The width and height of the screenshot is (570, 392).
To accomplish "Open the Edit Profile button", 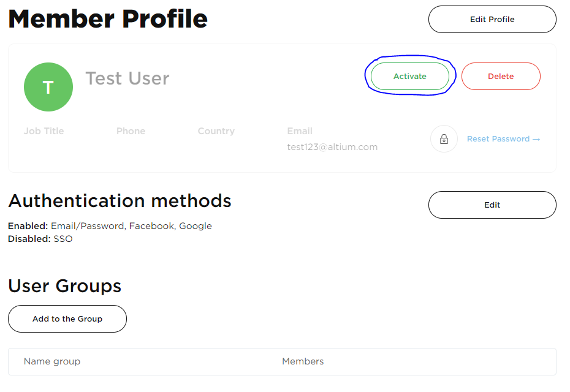I will click(x=492, y=20).
